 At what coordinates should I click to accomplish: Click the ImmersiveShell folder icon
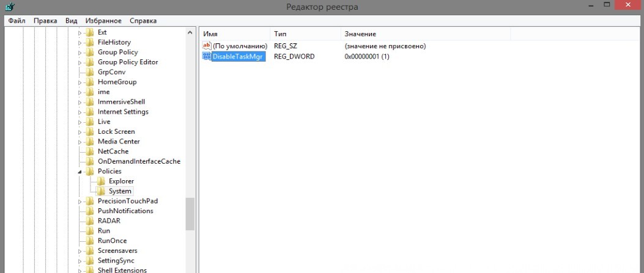click(90, 101)
